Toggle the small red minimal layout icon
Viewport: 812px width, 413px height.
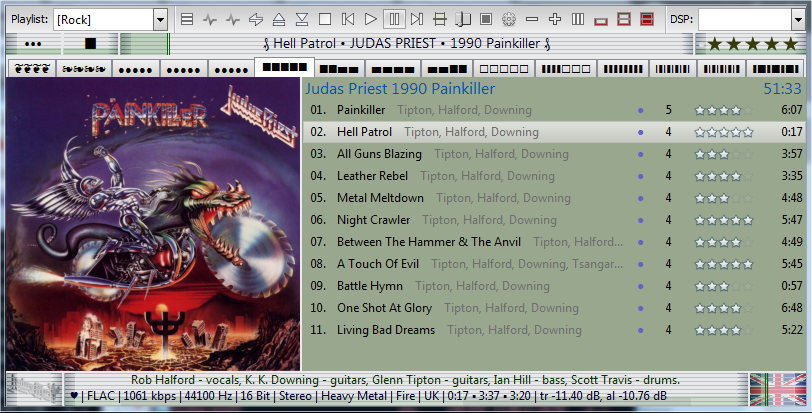tap(600, 19)
